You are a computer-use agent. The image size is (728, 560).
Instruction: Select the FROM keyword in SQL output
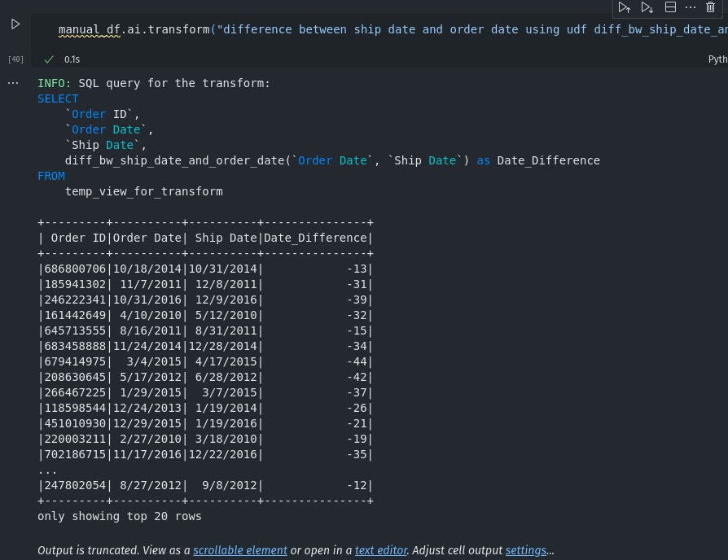[51, 177]
